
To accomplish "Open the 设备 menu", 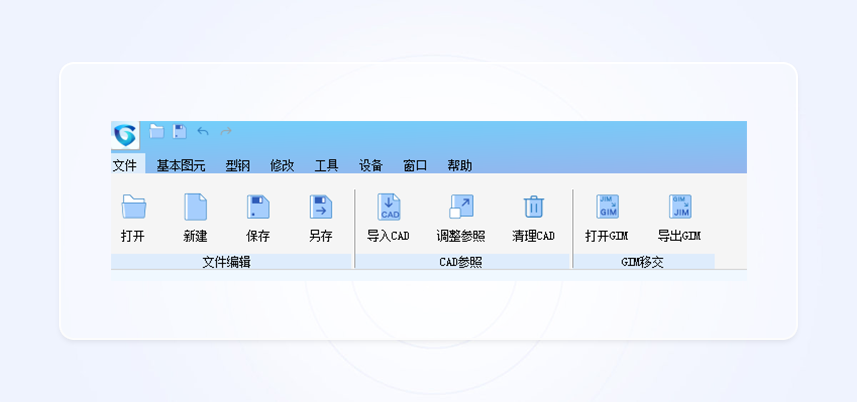I will pos(371,165).
